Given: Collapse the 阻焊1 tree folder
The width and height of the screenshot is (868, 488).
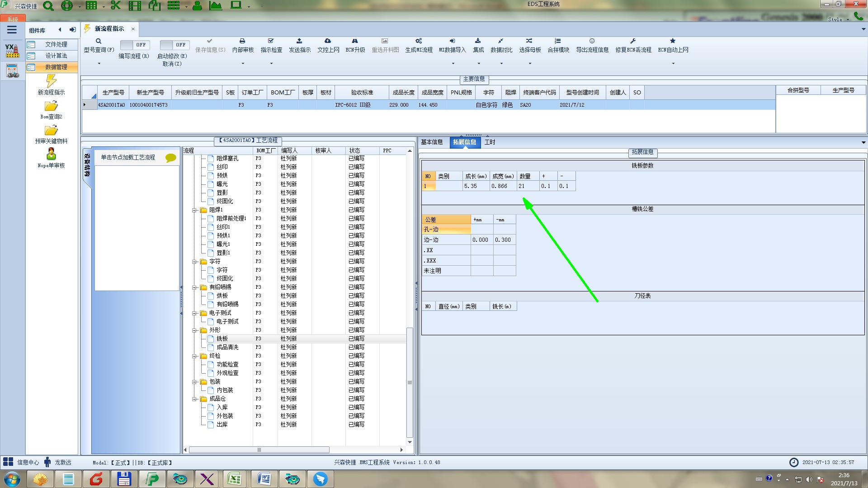Looking at the screenshot, I should point(195,210).
